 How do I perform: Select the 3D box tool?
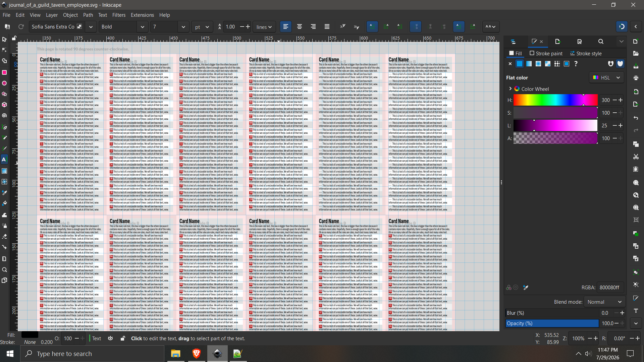(x=4, y=105)
